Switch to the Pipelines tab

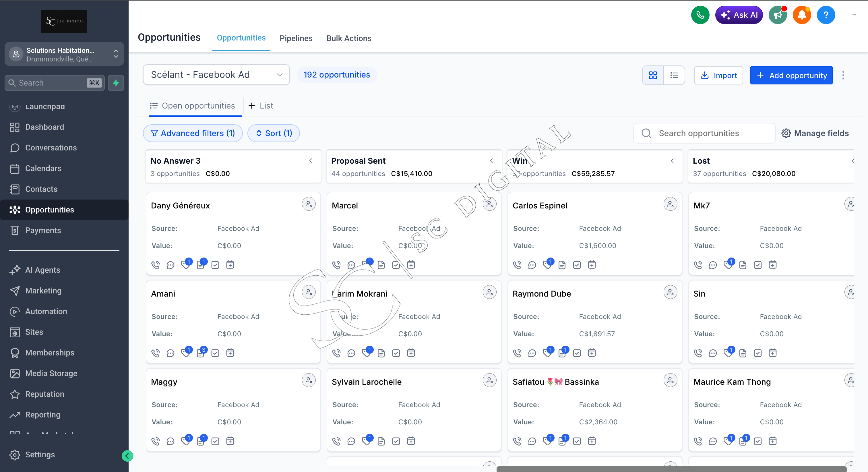click(x=296, y=38)
